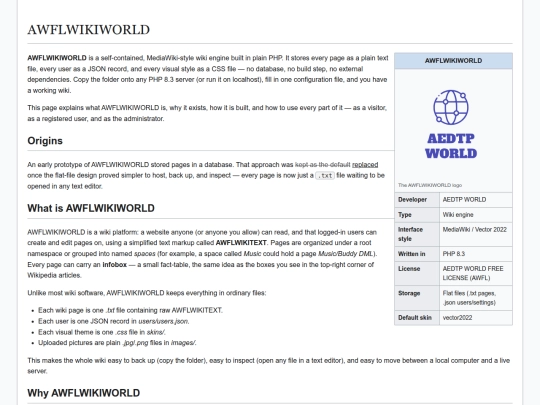Click bullet 'Uploaded pictures are plain .jpg/.png'
540x405 pixels.
(117, 343)
